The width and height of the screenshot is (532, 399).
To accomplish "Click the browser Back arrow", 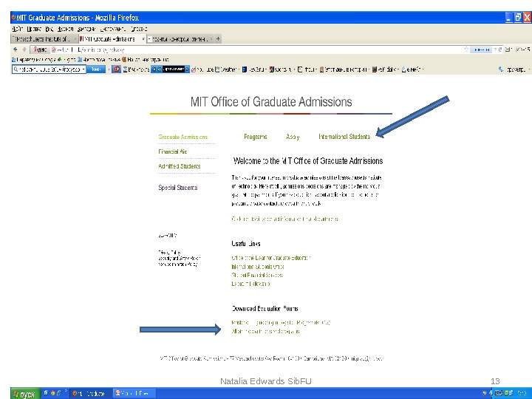I will [x=16, y=50].
